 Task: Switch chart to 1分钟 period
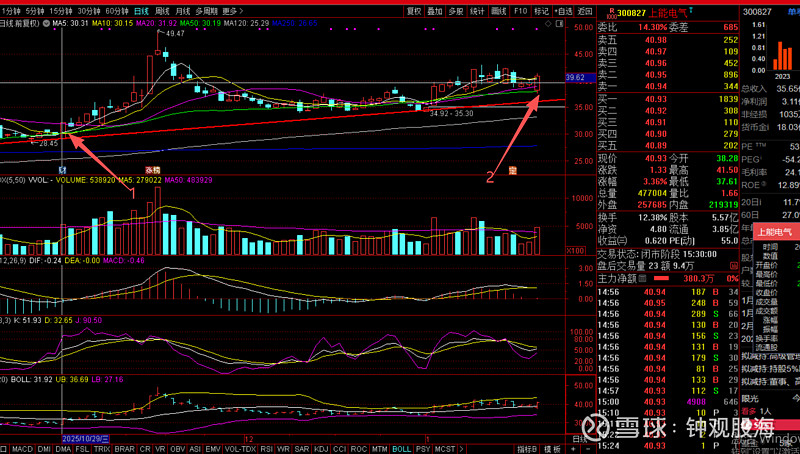[10, 11]
